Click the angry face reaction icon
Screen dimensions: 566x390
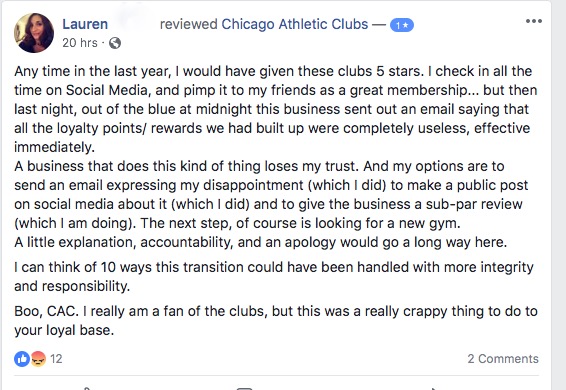[x=38, y=359]
